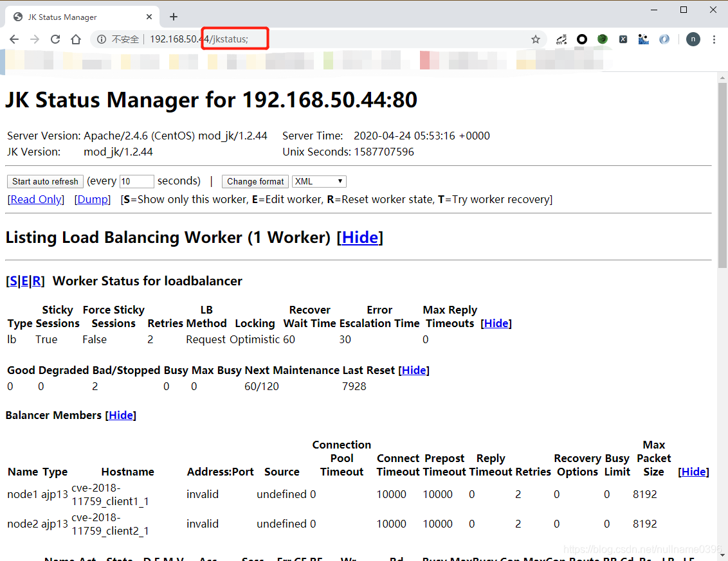Open the Chrome three-dot menu
728x561 pixels.
pos(714,39)
